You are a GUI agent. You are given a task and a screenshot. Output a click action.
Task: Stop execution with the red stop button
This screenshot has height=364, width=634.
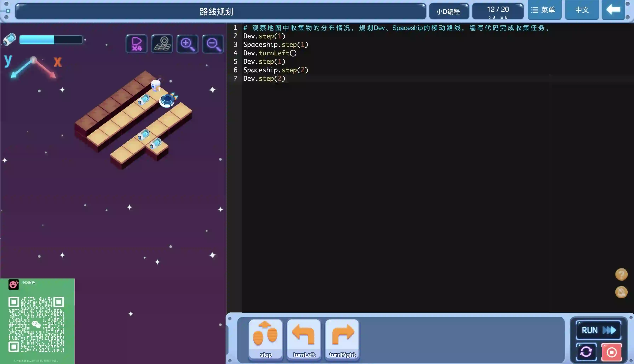[x=612, y=352]
